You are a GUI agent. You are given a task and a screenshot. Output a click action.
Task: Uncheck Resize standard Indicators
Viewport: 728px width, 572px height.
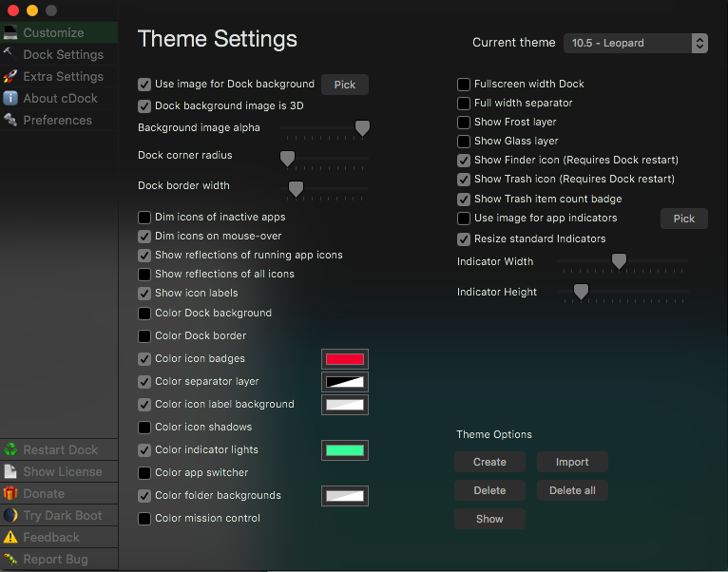tap(464, 239)
